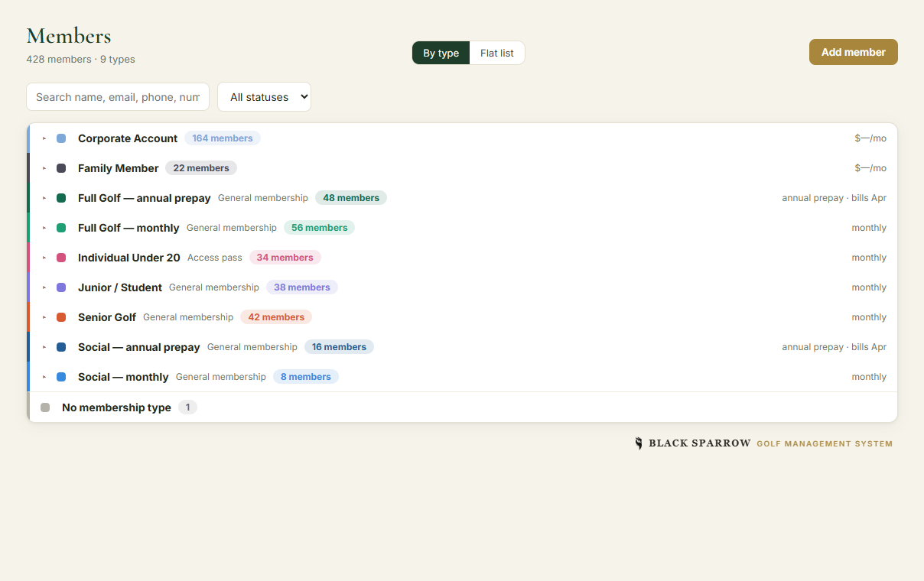Image resolution: width=924 pixels, height=581 pixels.
Task: Expand Full Golf — annual prepay arrow
Action: point(44,198)
